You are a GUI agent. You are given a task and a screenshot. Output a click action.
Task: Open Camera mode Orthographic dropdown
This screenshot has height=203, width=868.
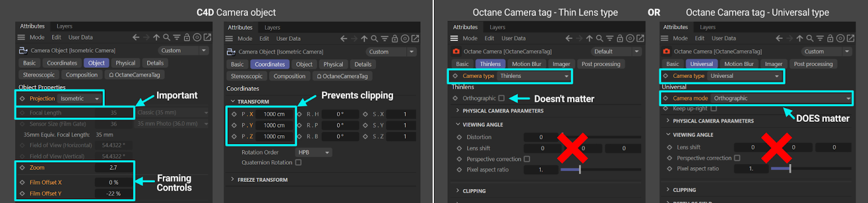(x=781, y=98)
